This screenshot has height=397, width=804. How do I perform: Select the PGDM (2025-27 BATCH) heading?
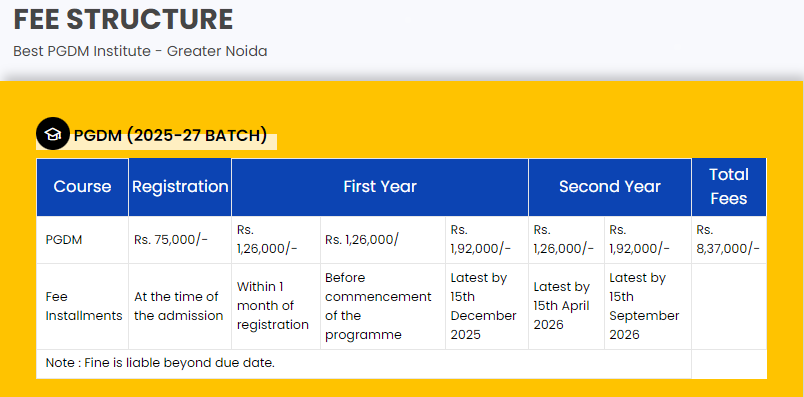coord(170,135)
